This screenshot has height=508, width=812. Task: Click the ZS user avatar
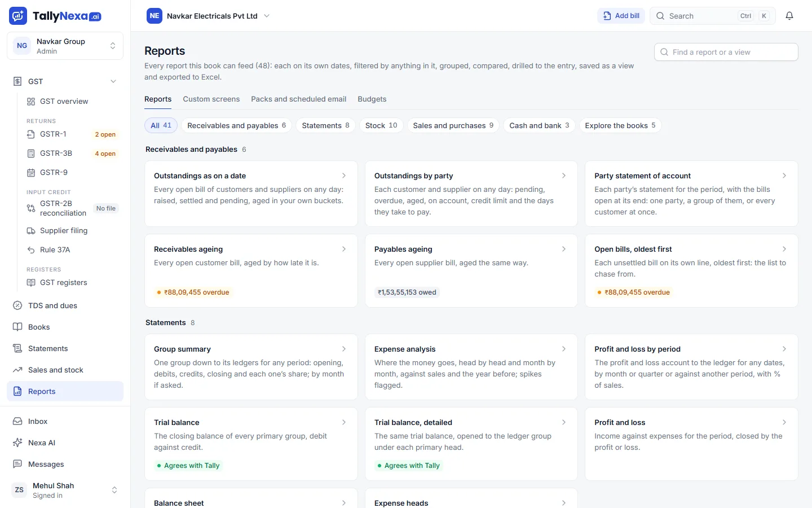pos(19,490)
